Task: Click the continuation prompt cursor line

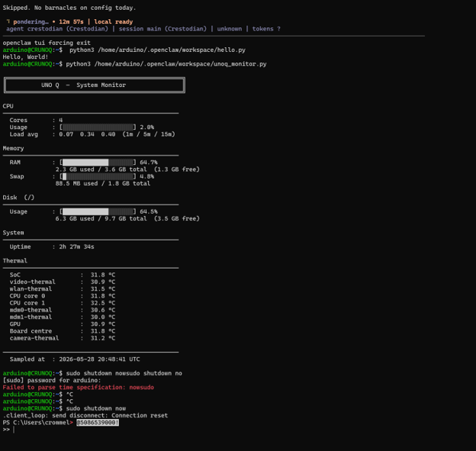Action: point(8,430)
